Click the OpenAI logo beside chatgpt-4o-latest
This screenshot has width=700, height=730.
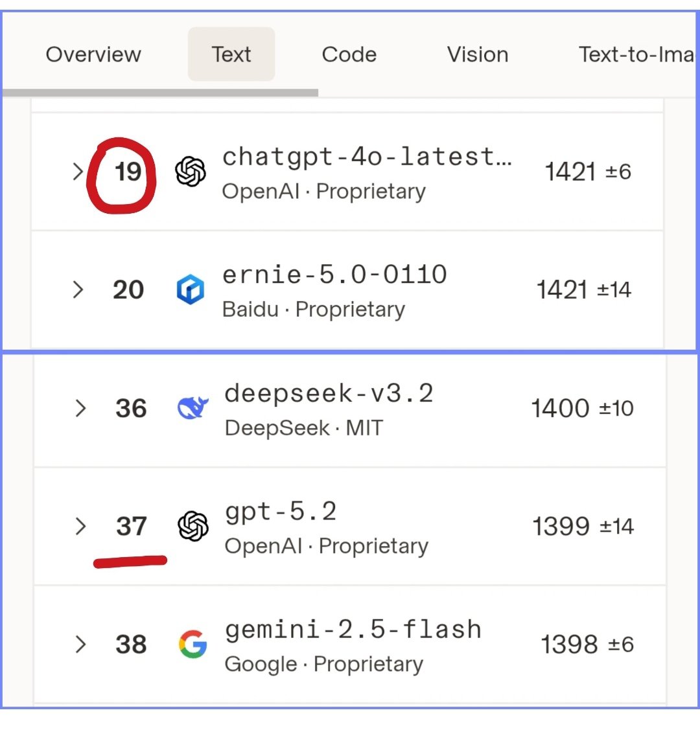pyautogui.click(x=191, y=172)
